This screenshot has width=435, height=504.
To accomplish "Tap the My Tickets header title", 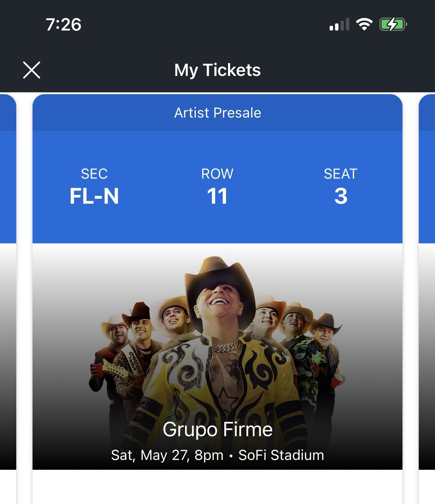I will [x=217, y=70].
